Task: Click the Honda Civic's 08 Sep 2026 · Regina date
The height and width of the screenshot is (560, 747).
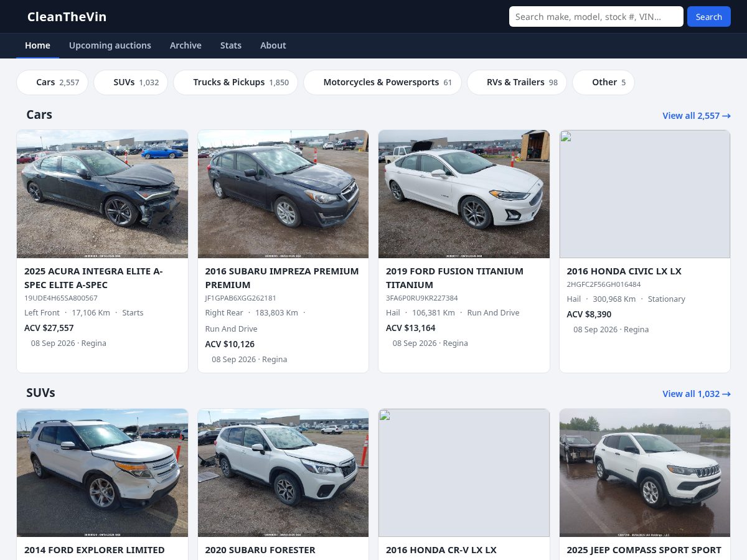Action: click(611, 330)
